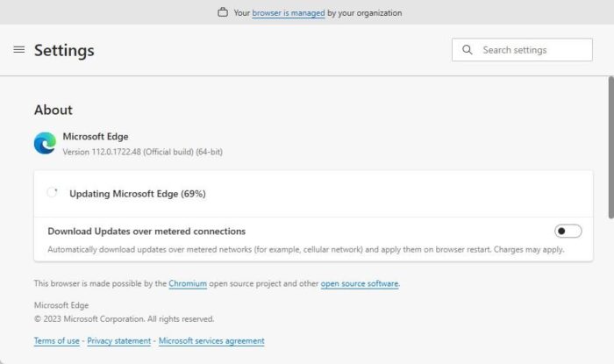614x364 pixels.
Task: Click the vertical scrollbar thumb
Action: click(x=610, y=145)
